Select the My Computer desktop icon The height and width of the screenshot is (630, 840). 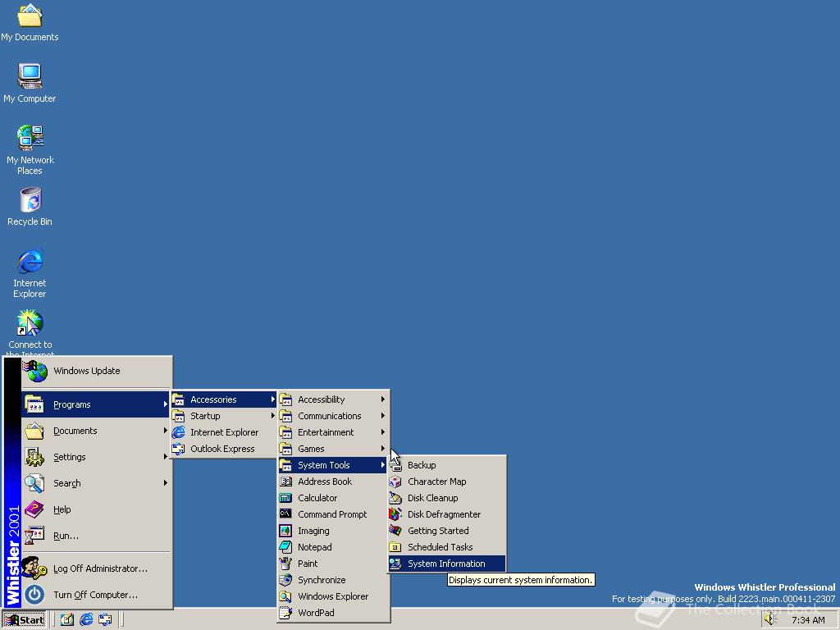pyautogui.click(x=30, y=83)
